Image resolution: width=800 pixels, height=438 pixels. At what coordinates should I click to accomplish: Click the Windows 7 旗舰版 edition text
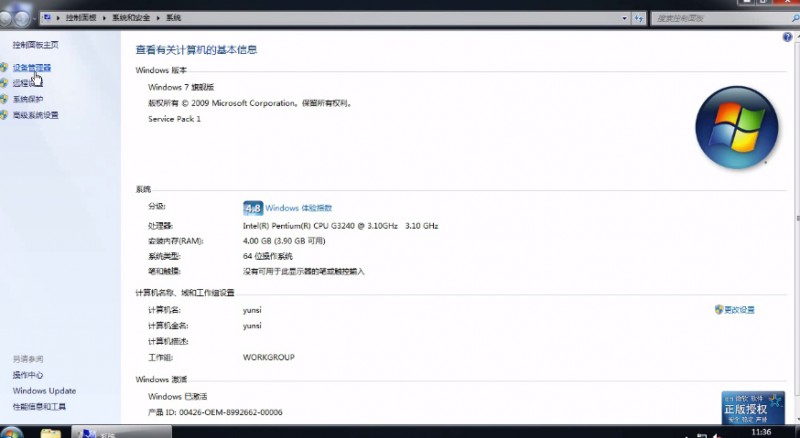pyautogui.click(x=181, y=87)
